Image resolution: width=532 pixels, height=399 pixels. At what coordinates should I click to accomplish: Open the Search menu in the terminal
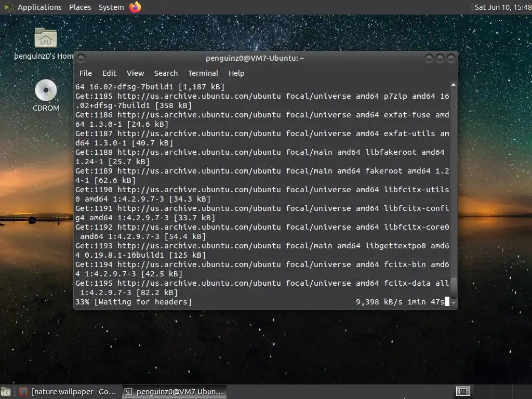coord(166,73)
